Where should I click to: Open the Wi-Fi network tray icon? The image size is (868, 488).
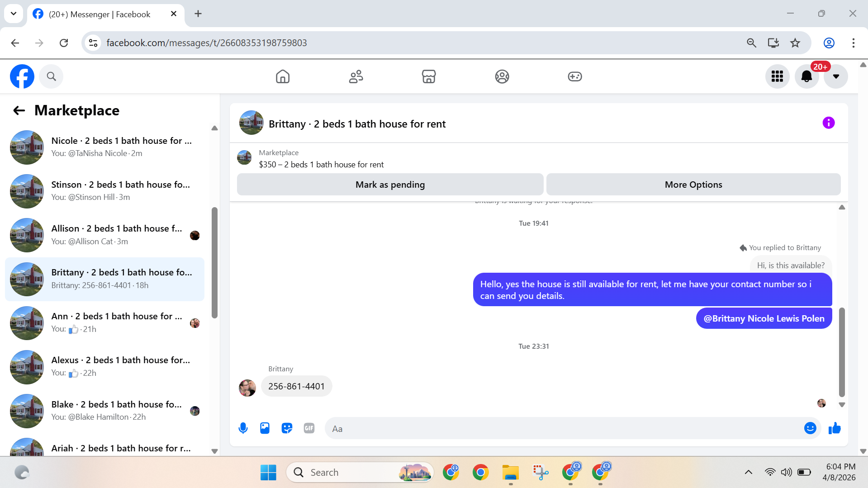click(x=770, y=472)
